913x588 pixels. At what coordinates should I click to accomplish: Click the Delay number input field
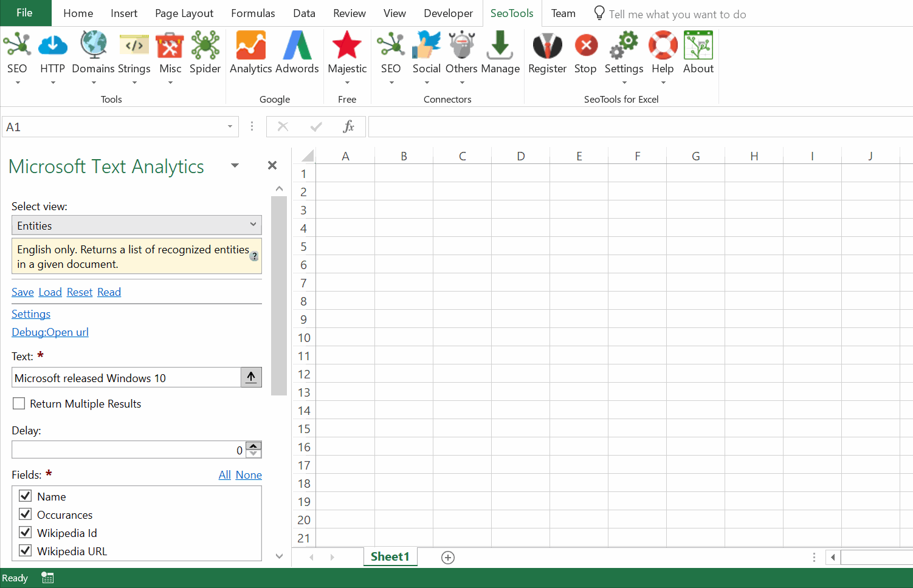[x=129, y=450]
